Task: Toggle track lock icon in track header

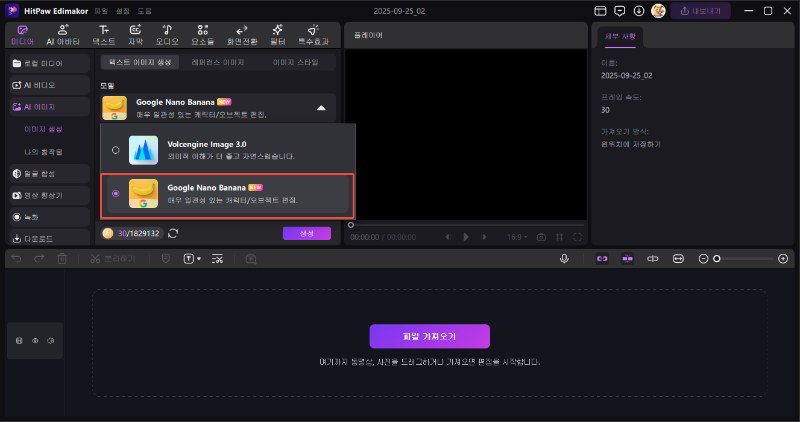Action: click(19, 340)
